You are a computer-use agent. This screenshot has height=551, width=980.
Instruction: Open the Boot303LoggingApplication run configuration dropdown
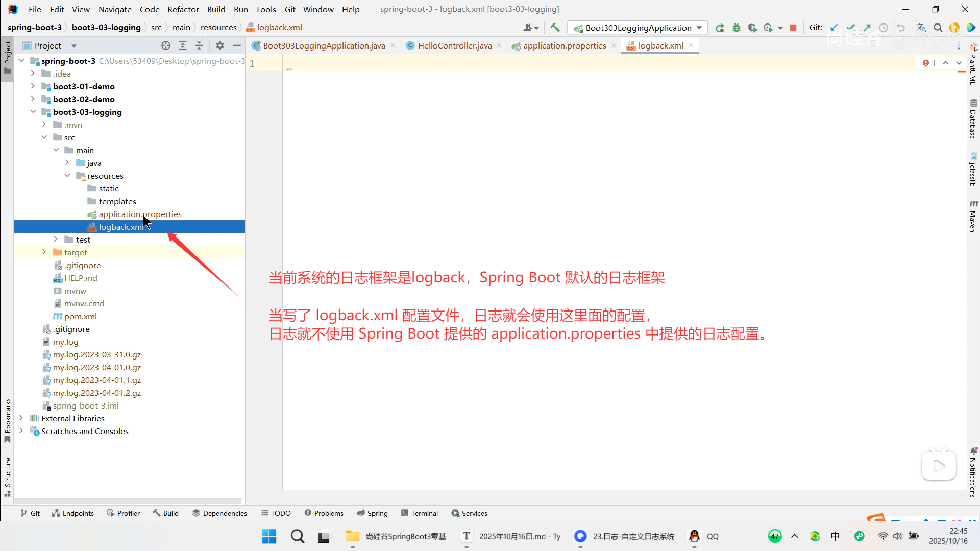[x=700, y=28]
